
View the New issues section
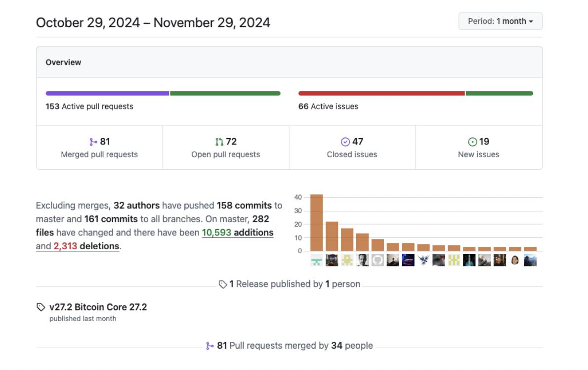(478, 154)
